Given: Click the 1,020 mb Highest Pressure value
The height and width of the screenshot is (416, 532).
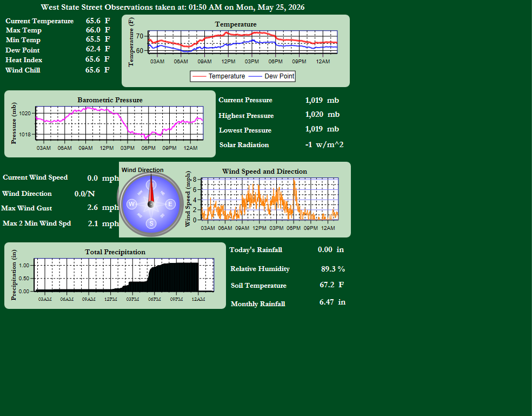Looking at the screenshot, I should click(x=322, y=115).
